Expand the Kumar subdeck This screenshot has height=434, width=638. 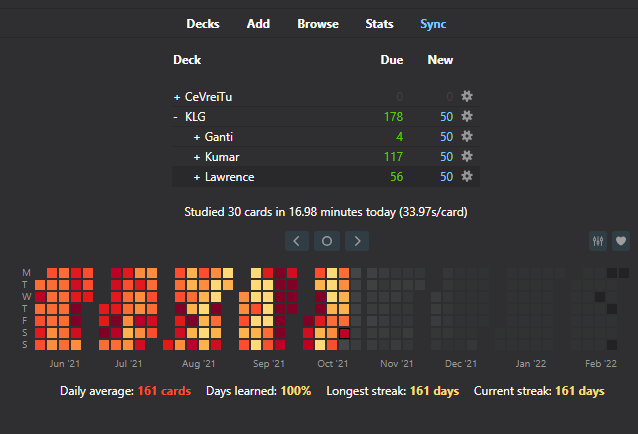point(197,157)
